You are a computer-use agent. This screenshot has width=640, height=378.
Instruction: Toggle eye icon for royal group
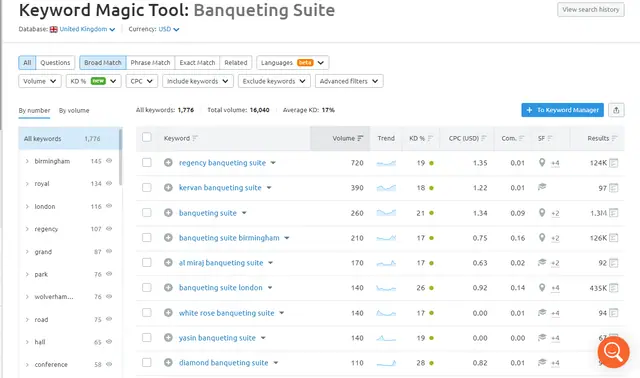click(109, 183)
